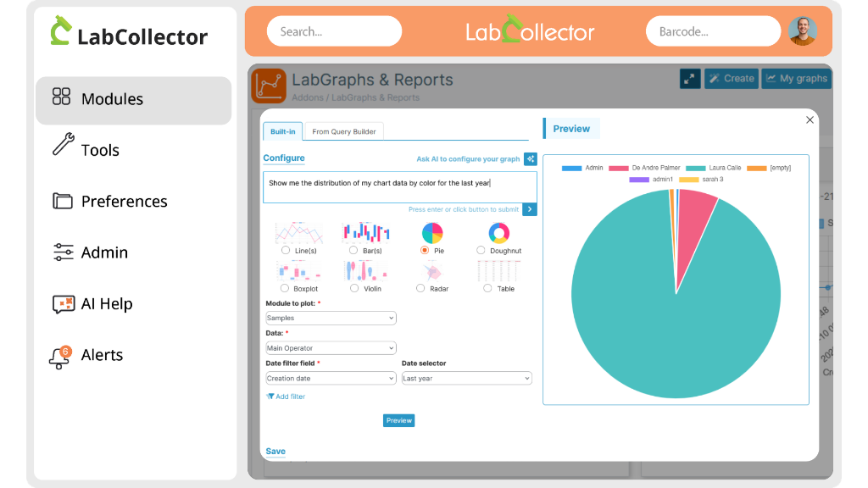Screen dimensions: 868x488
Task: Click the Save link
Action: coord(275,452)
